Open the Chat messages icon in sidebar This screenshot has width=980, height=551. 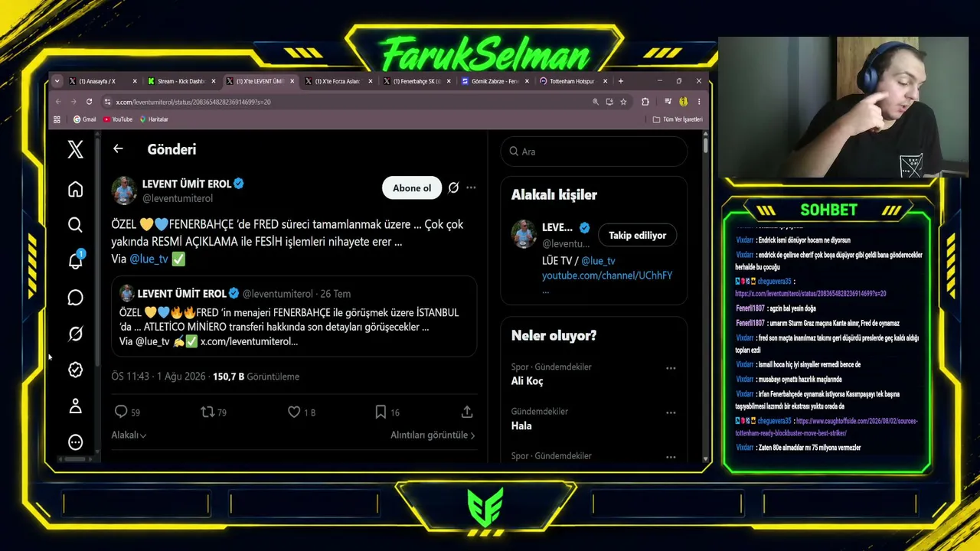click(x=75, y=298)
